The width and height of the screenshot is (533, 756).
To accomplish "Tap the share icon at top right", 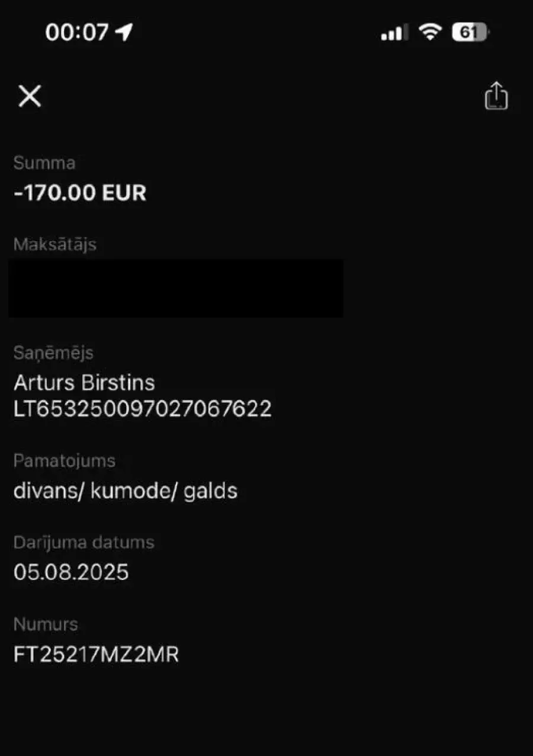I will pyautogui.click(x=496, y=96).
